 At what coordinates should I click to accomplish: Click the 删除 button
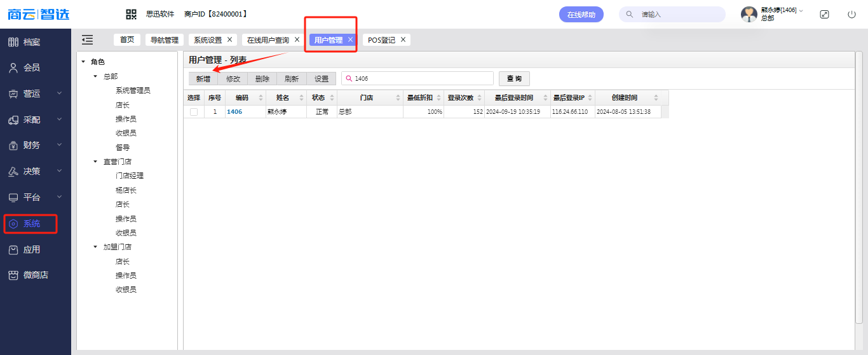coord(262,79)
